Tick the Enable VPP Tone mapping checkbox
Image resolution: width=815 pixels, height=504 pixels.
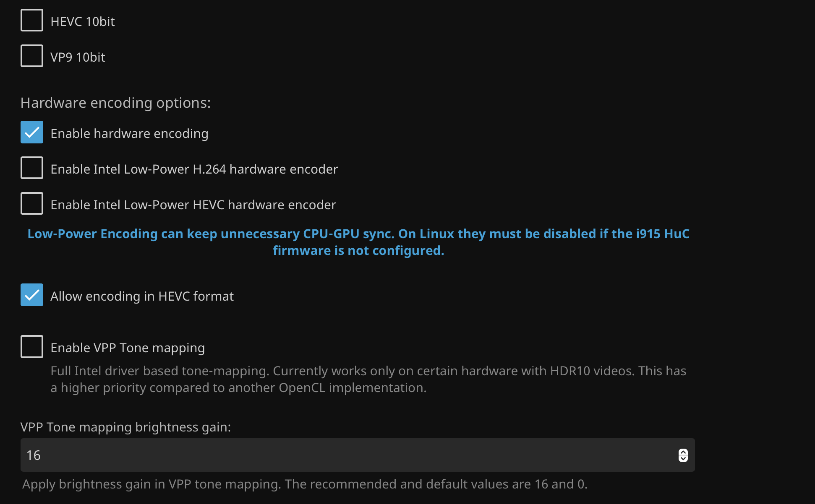click(32, 346)
